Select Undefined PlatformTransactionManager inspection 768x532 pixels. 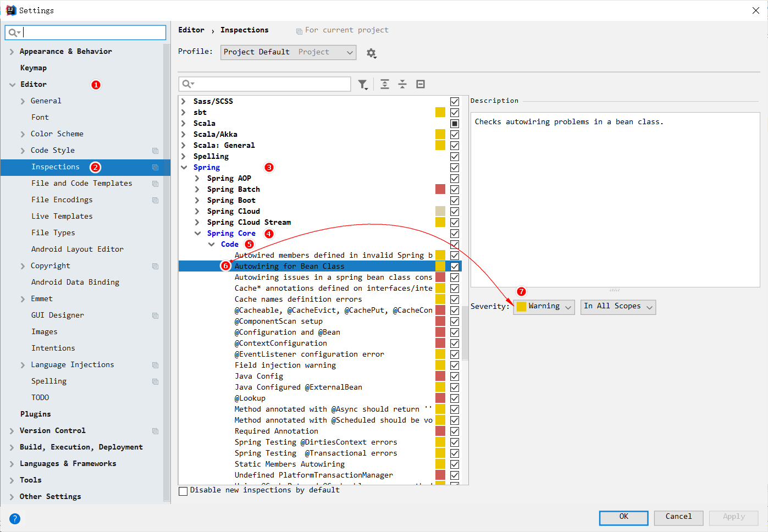[314, 475]
